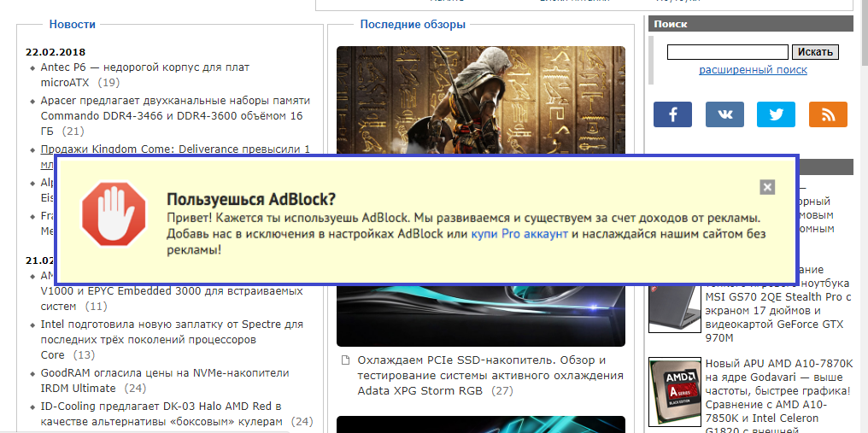
Task: Click the document icon beside Adata review
Action: (x=345, y=360)
